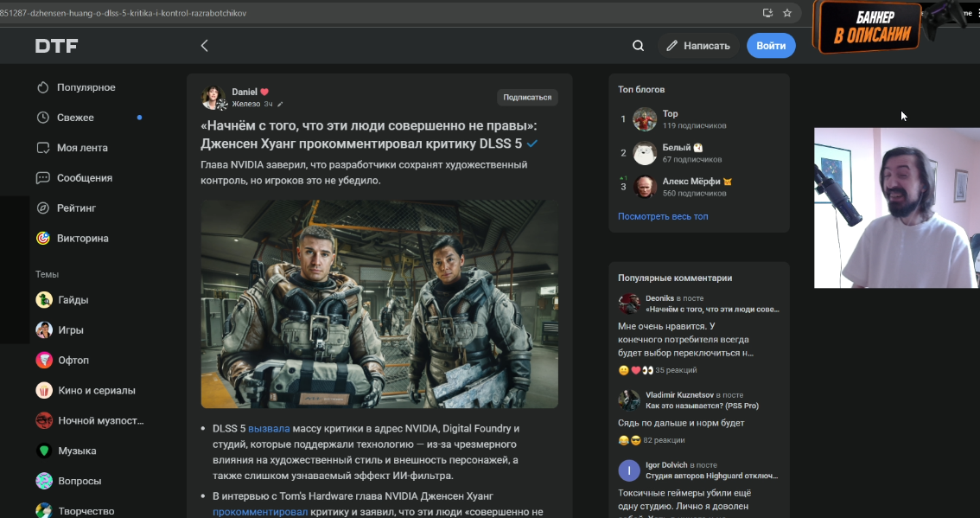This screenshot has width=980, height=518.
Task: Open the link Посмотреть весь топ
Action: pos(662,216)
